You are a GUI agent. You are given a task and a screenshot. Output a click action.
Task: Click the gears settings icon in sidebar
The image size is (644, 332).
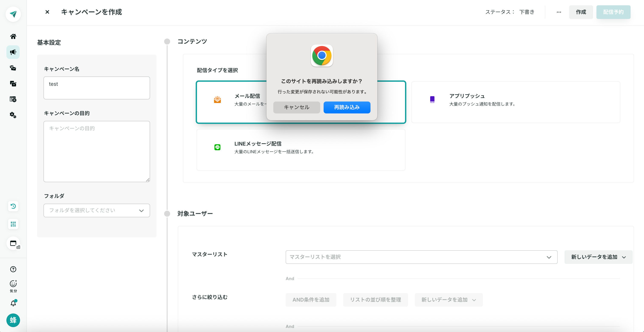pos(13,115)
